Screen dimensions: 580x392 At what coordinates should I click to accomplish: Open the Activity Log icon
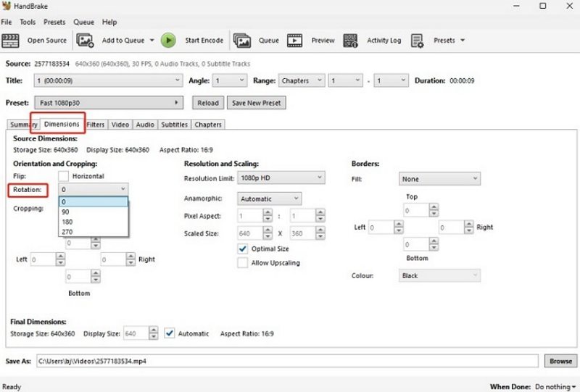[351, 41]
